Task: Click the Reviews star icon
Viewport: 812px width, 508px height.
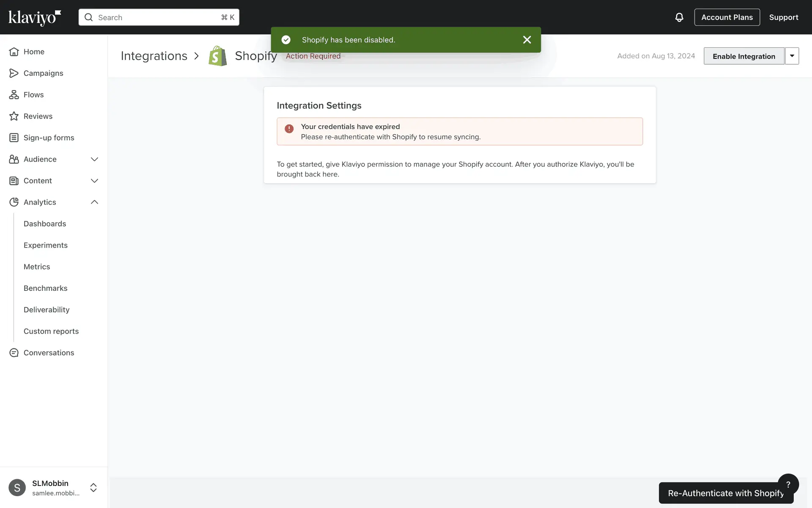Action: (14, 116)
